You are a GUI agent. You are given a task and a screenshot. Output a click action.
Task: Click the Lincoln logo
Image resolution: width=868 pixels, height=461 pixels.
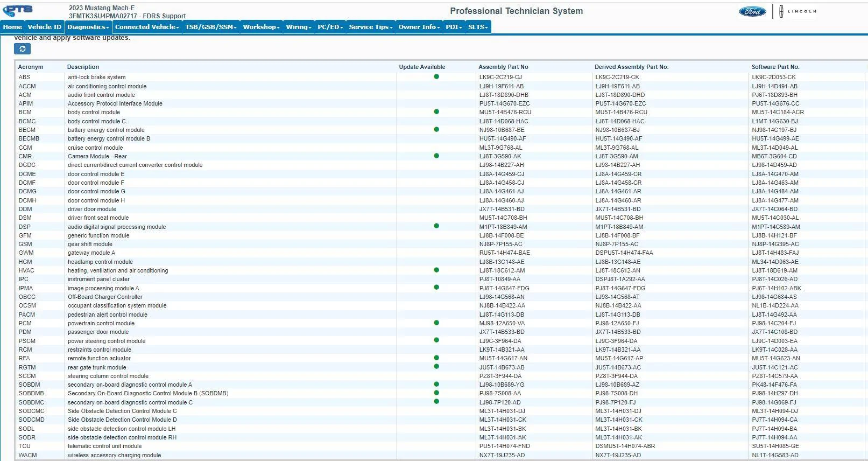[798, 11]
